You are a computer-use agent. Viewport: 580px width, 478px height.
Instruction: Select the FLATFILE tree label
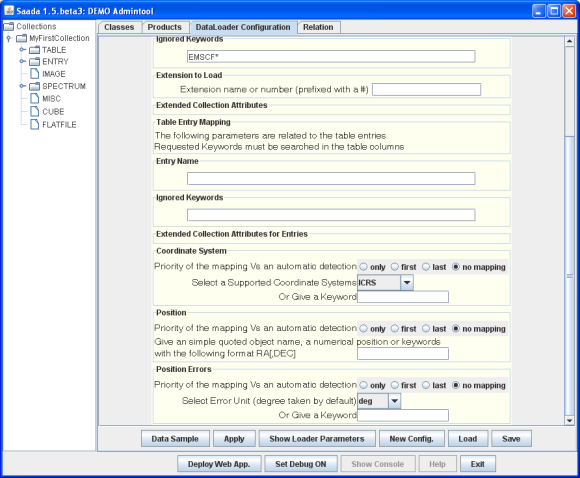(59, 125)
